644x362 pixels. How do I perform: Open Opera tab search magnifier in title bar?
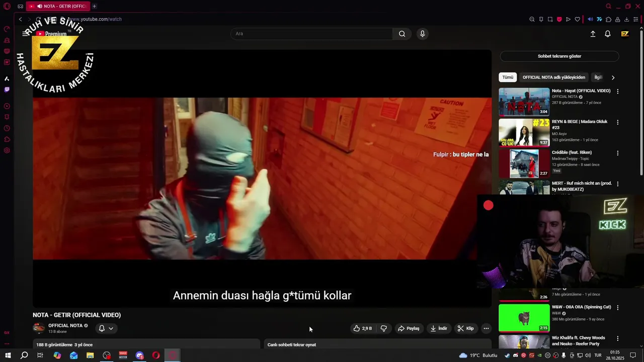point(608,7)
